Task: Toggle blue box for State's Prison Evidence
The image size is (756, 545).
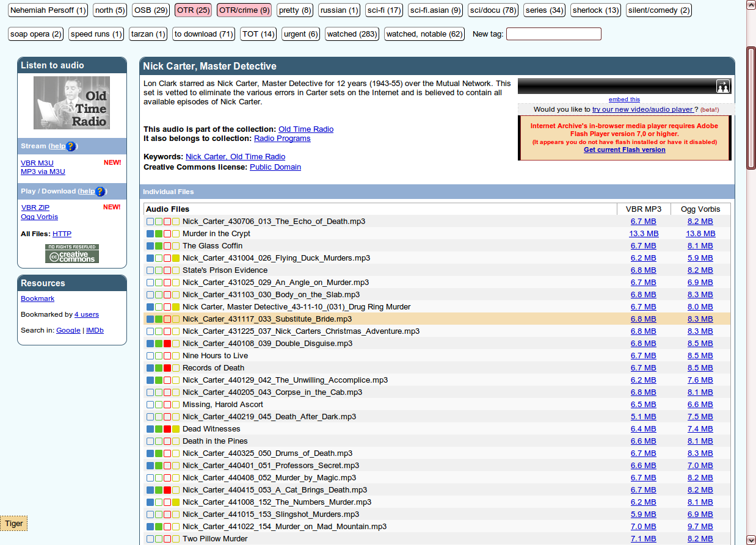Action: (150, 270)
